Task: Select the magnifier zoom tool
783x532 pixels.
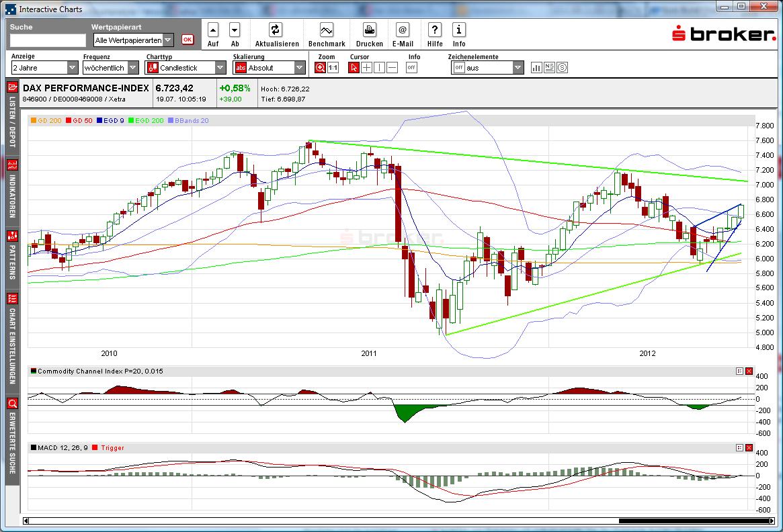Action: pos(321,67)
